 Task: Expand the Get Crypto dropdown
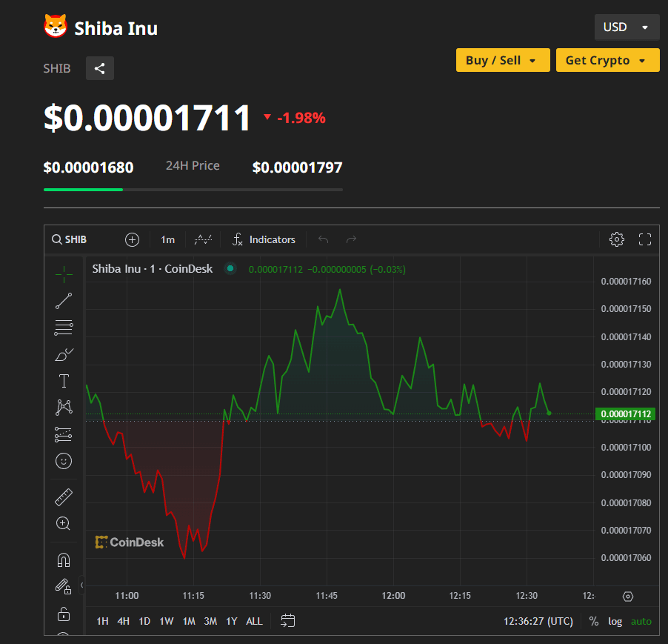point(607,60)
